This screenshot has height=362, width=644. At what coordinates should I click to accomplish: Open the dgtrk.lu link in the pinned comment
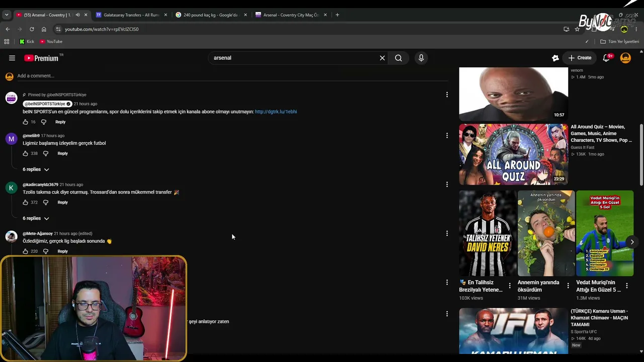tap(276, 112)
